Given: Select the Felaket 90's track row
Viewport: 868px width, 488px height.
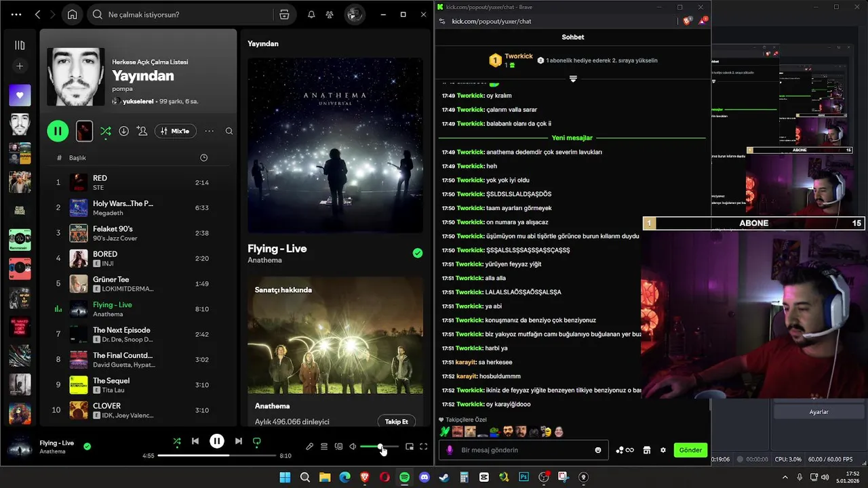Looking at the screenshot, I should (139, 233).
